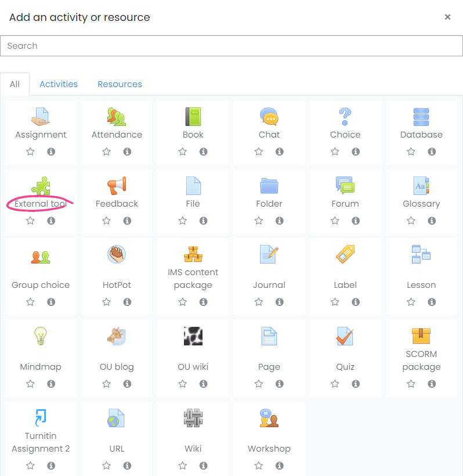Image resolution: width=463 pixels, height=476 pixels.
Task: Show info about the Wiki activity
Action: coord(203,466)
